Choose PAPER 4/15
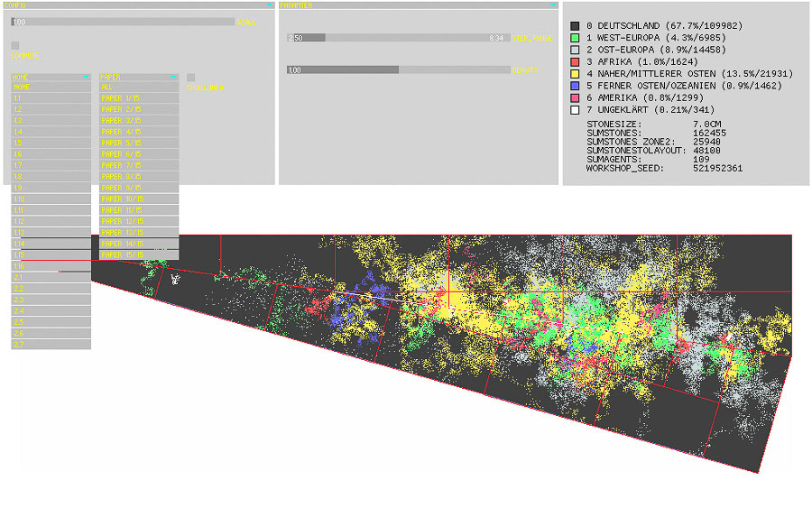 coord(139,132)
